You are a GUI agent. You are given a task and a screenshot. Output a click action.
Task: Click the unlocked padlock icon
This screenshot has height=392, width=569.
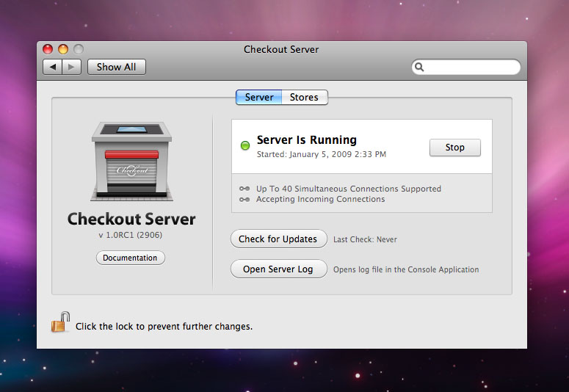[x=60, y=322]
